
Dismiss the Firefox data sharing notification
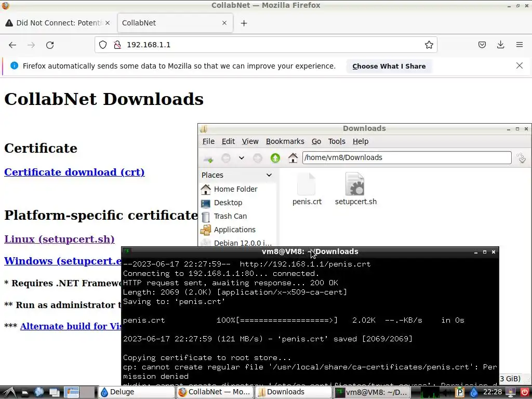click(x=519, y=65)
